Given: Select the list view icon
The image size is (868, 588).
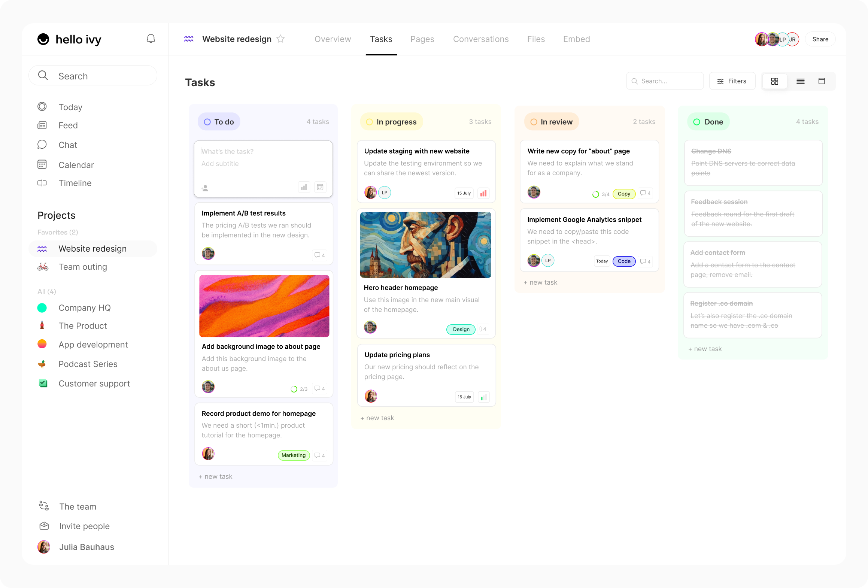Looking at the screenshot, I should pyautogui.click(x=800, y=81).
